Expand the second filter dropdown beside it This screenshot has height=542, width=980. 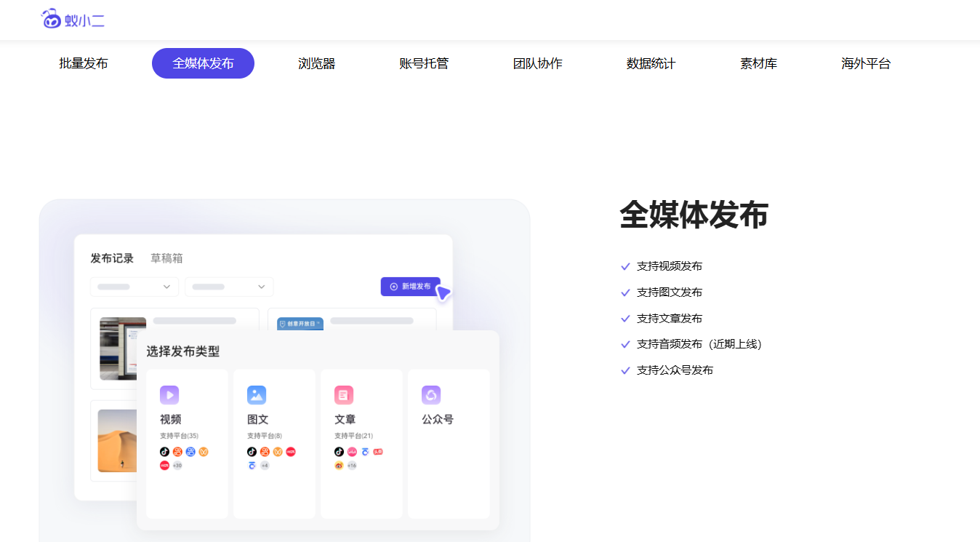coord(229,287)
